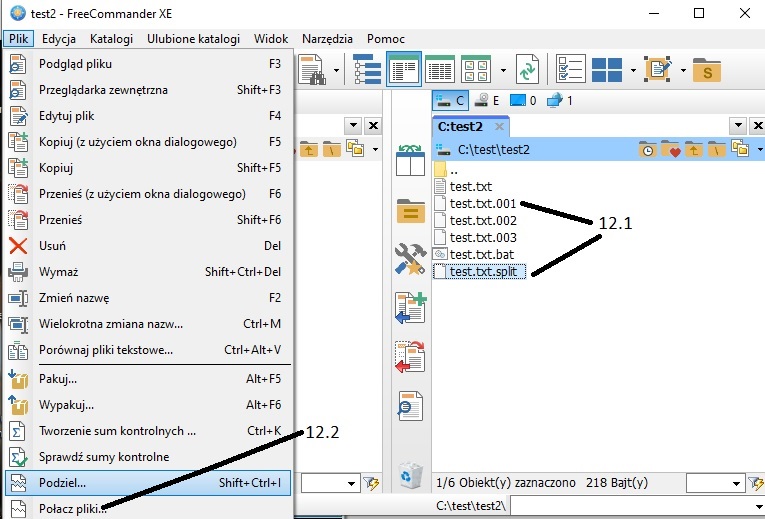
Task: Open Network shortcut '1' in drive bar
Action: 560,101
